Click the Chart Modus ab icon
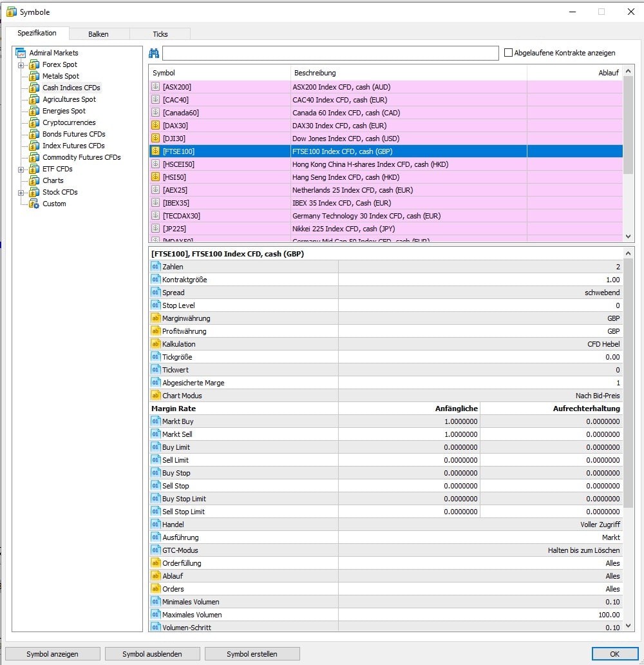 click(156, 395)
